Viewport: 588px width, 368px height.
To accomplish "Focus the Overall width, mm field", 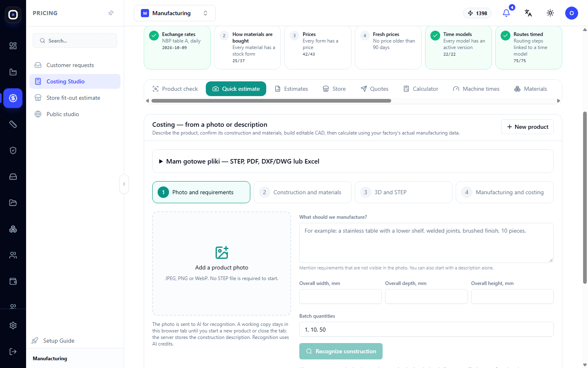I will click(341, 296).
